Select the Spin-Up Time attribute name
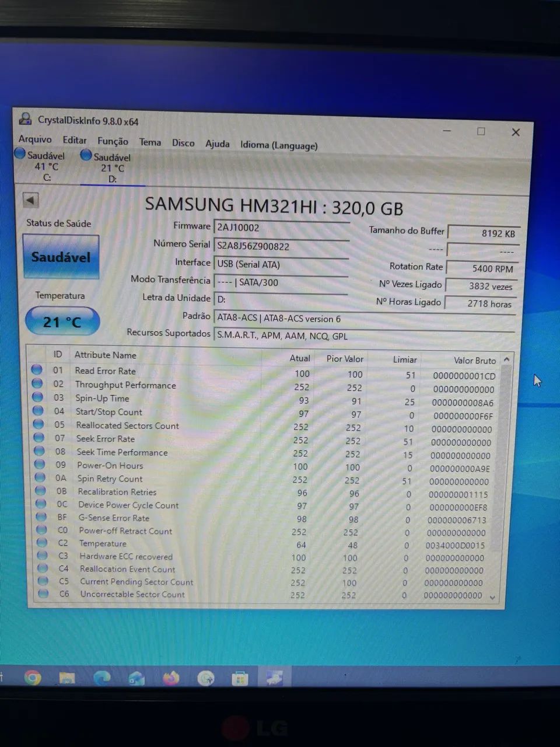The image size is (560, 747). (x=103, y=398)
